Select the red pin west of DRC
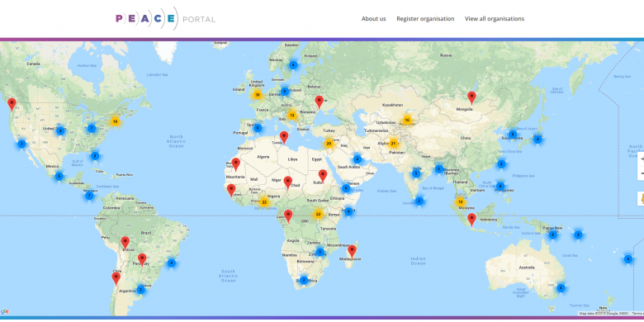 pos(288,216)
